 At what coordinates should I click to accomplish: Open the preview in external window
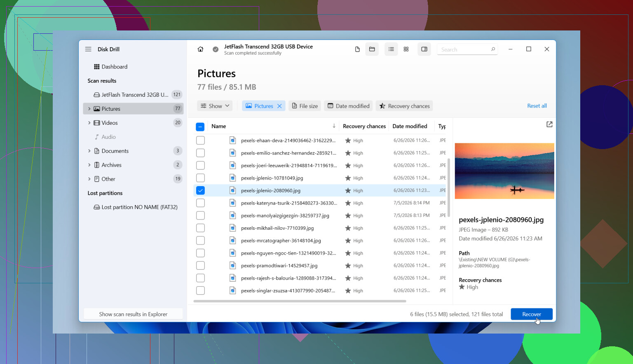point(549,124)
